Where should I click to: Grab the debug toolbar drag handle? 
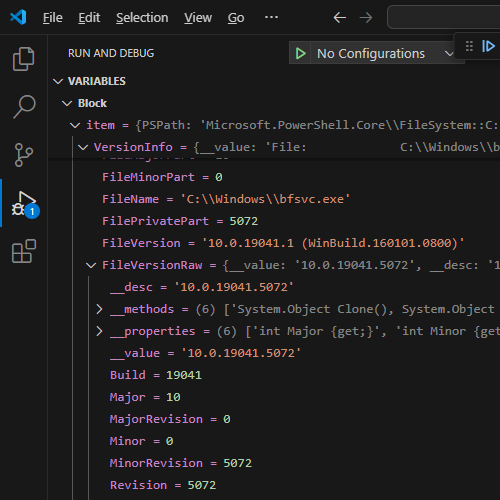click(469, 46)
